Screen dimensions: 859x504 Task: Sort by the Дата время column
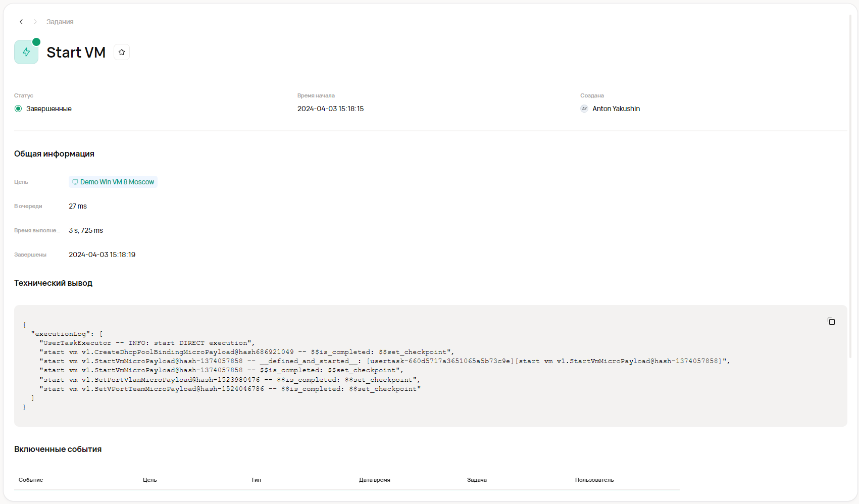[374, 480]
